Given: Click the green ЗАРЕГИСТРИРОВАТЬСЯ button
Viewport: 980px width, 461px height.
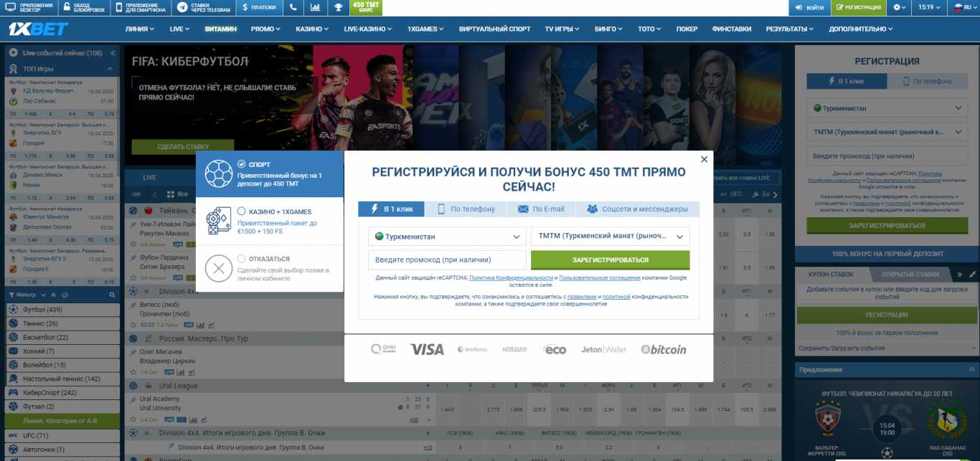Looking at the screenshot, I should click(x=610, y=259).
